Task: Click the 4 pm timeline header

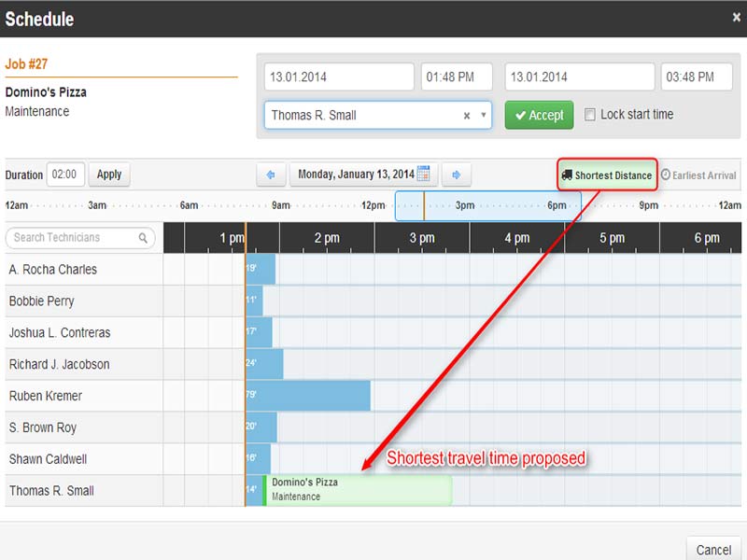Action: (x=517, y=238)
